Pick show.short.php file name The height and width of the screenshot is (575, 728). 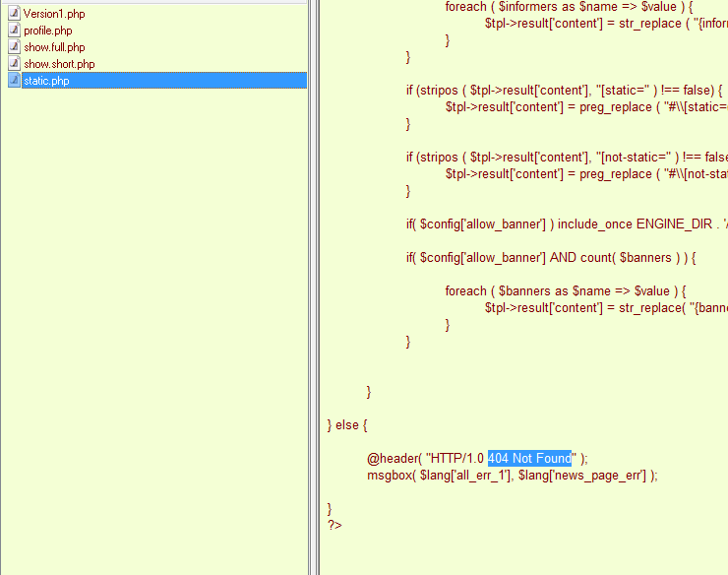pos(59,64)
